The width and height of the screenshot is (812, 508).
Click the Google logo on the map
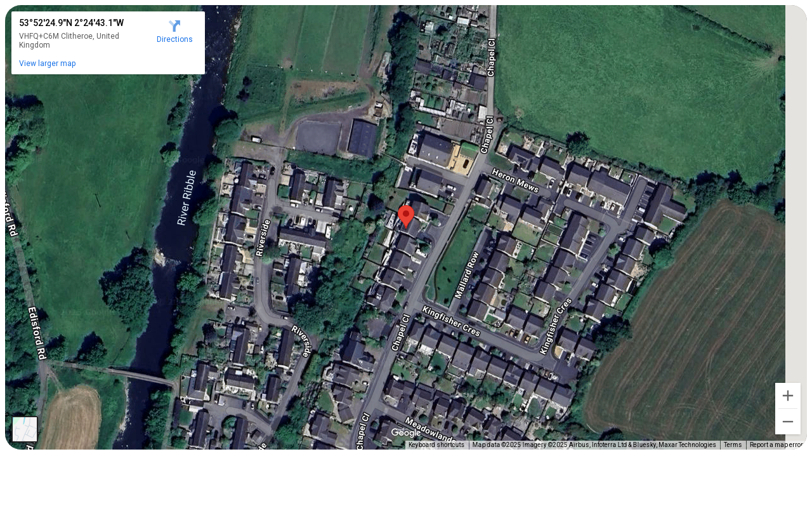[x=406, y=433]
